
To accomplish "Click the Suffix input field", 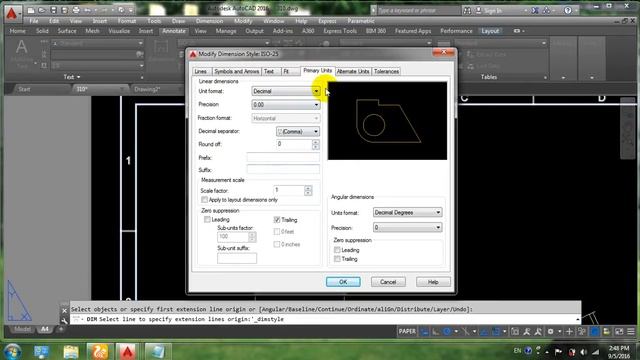I will pos(283,169).
